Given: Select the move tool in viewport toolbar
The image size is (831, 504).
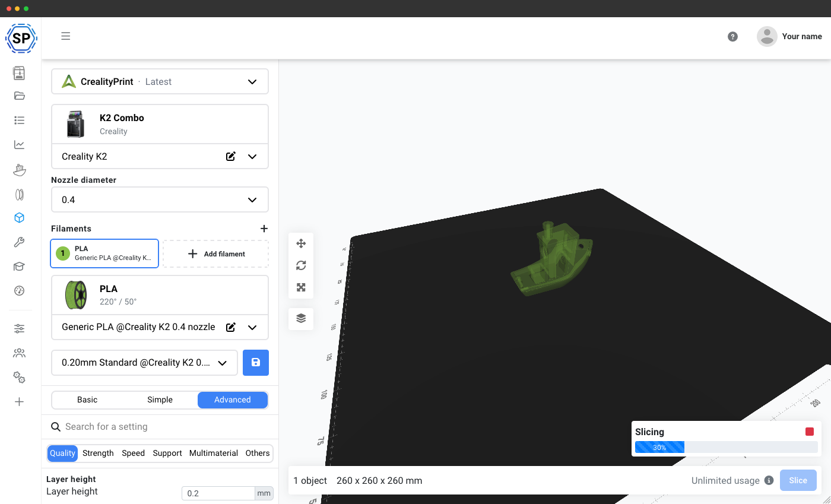Looking at the screenshot, I should click(301, 243).
